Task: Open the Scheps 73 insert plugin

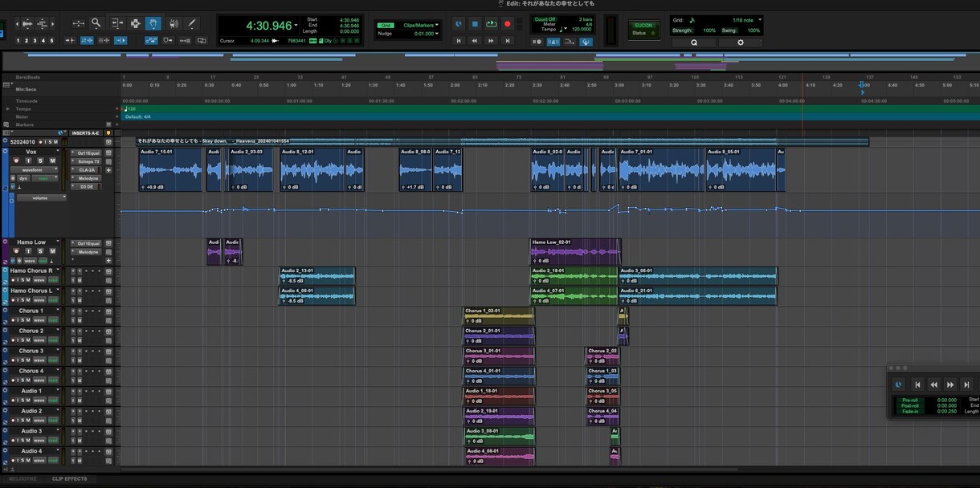Action: (x=88, y=161)
